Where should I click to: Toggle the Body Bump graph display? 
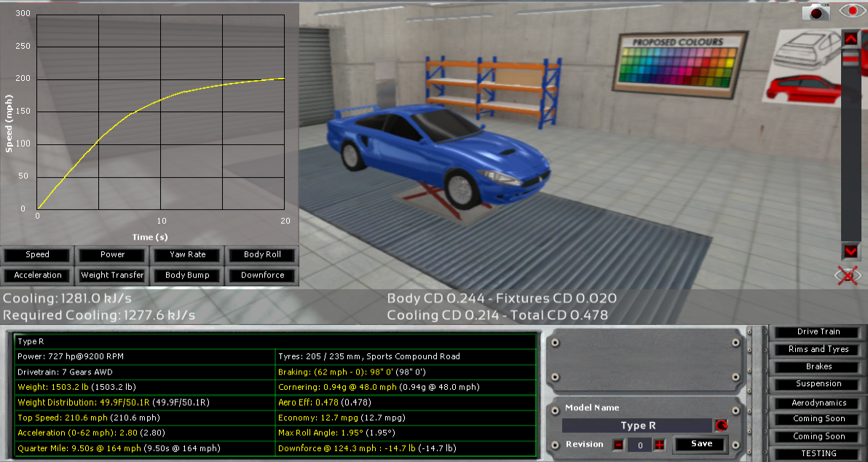[186, 275]
